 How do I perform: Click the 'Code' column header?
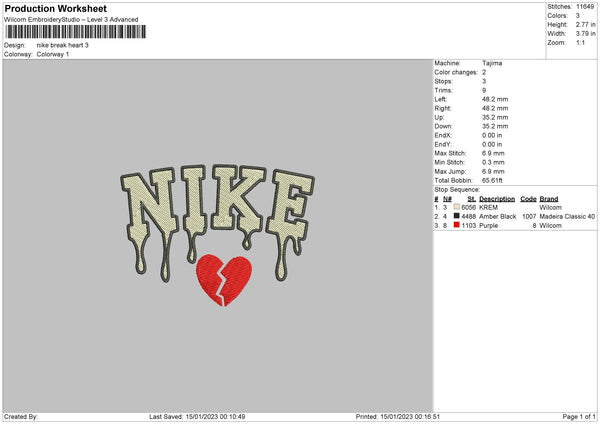coord(528,199)
